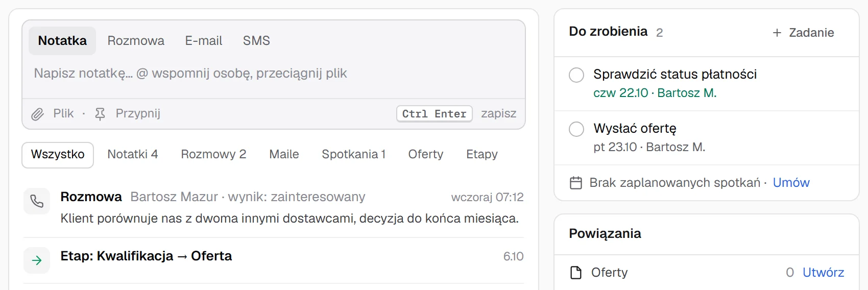The height and width of the screenshot is (290, 868).
Task: Click zapisz to save the note
Action: 499,114
